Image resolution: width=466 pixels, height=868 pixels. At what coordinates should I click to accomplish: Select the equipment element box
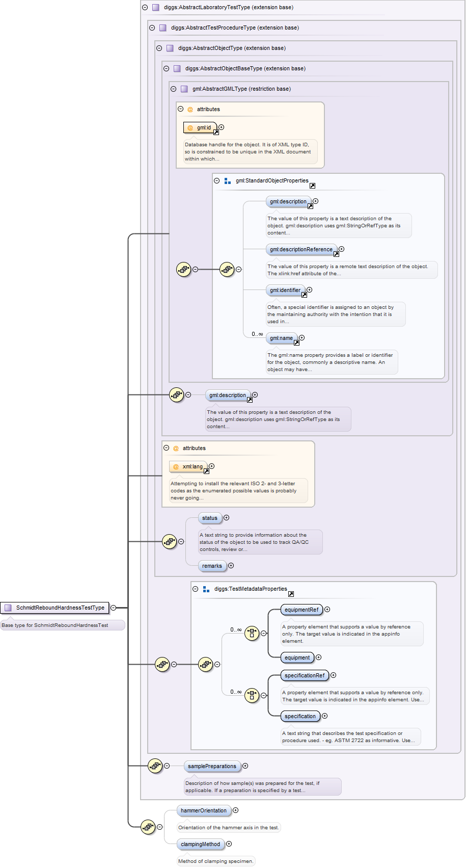coord(297,658)
